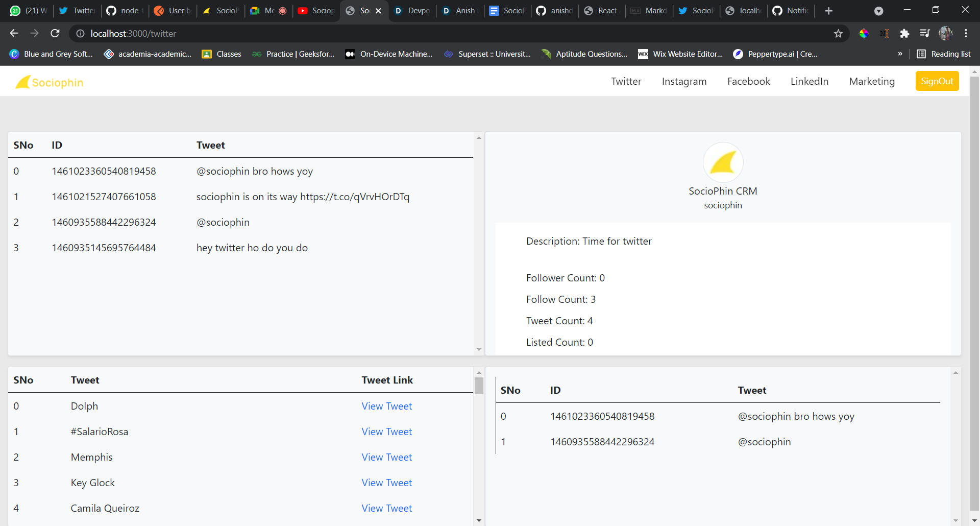This screenshot has width=980, height=526.
Task: Open the Chrome three-dot menu
Action: pyautogui.click(x=966, y=33)
